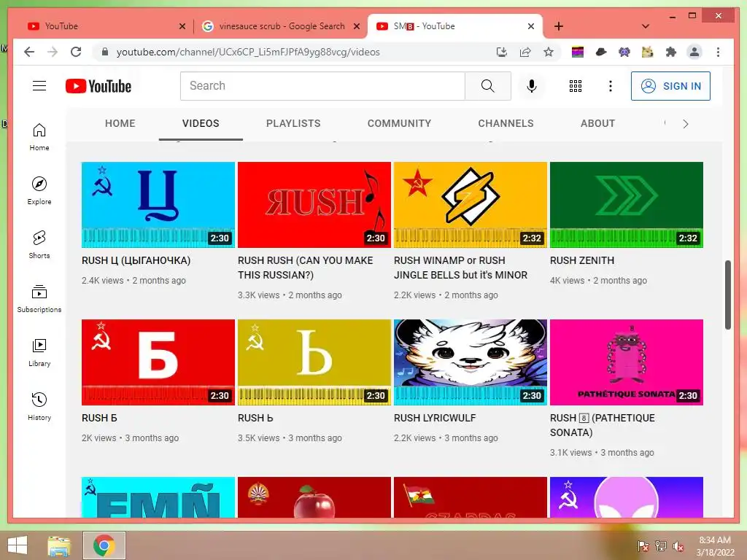This screenshot has height=560, width=747.
Task: Open a new Chrome tab
Action: (x=559, y=26)
